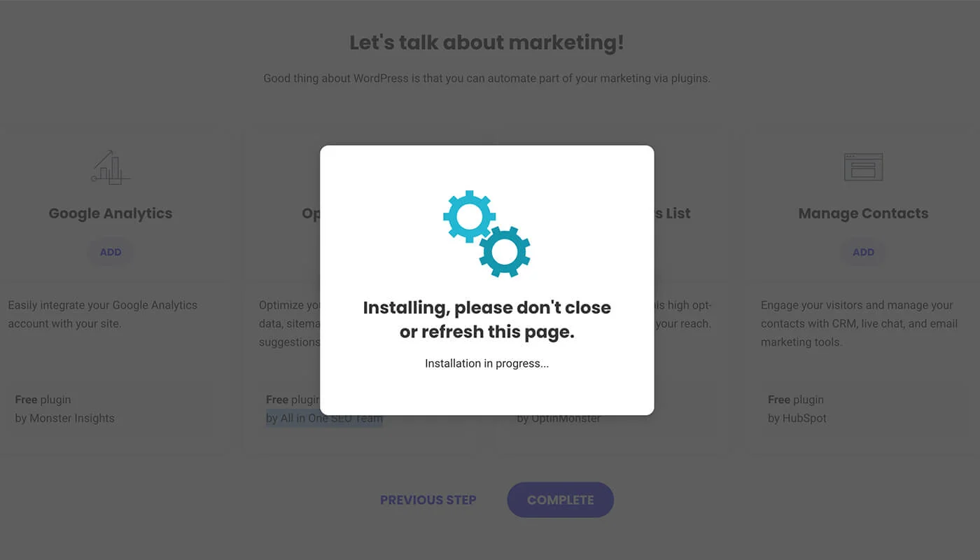Click the installation progress message text
This screenshot has height=560, width=980.
tap(487, 363)
